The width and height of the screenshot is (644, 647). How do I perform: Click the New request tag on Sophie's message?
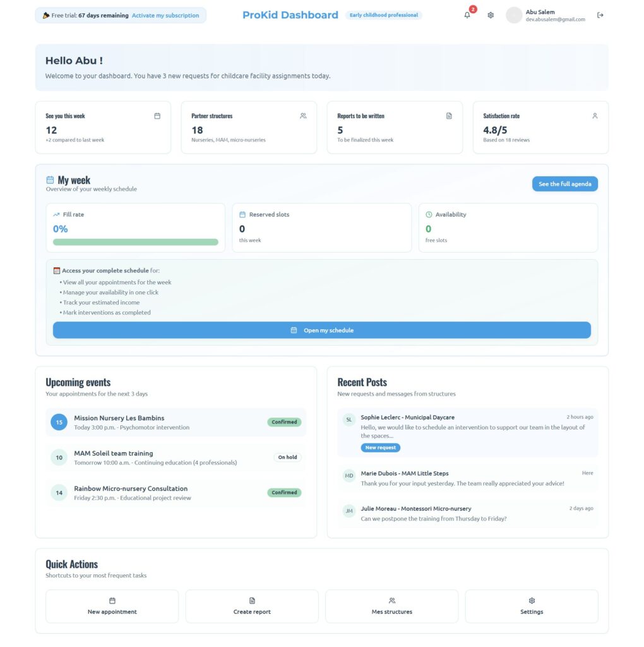click(x=381, y=447)
